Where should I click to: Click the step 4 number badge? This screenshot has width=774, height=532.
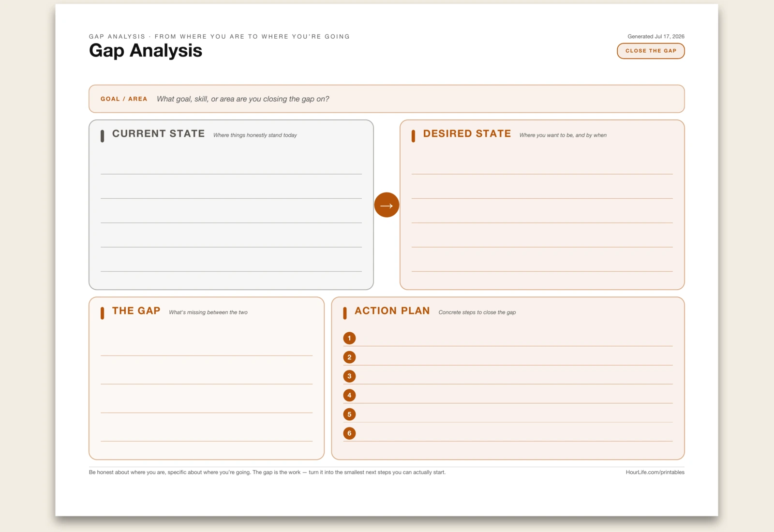[349, 395]
